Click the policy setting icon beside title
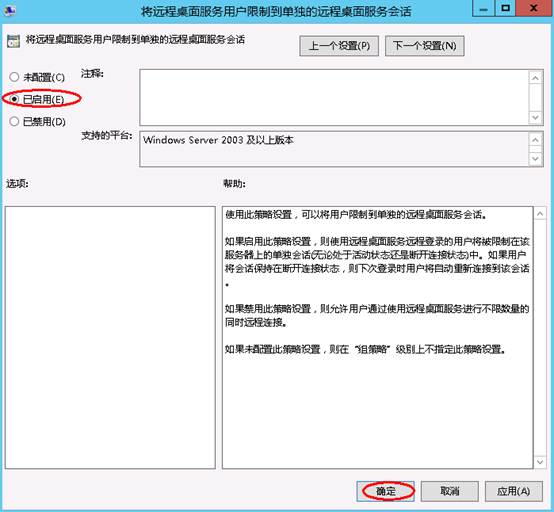This screenshot has width=554, height=512. 13,41
